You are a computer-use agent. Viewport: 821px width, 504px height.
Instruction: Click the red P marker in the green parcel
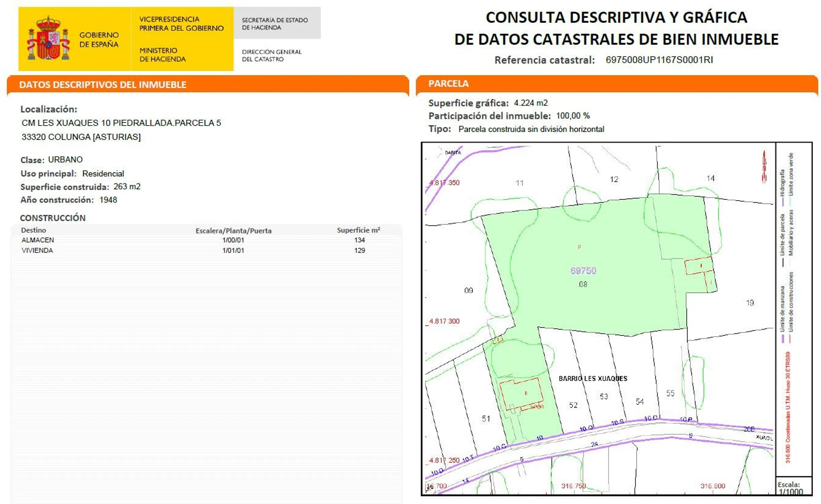pyautogui.click(x=579, y=247)
